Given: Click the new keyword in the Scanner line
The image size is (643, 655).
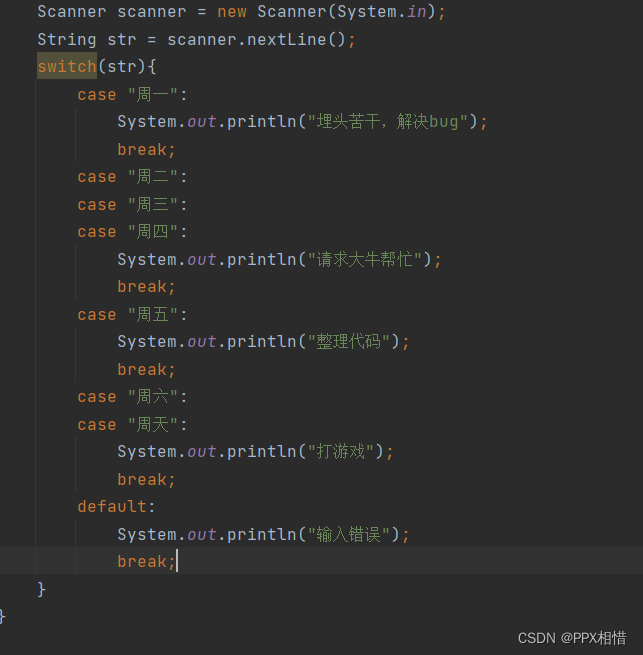Looking at the screenshot, I should point(232,12).
